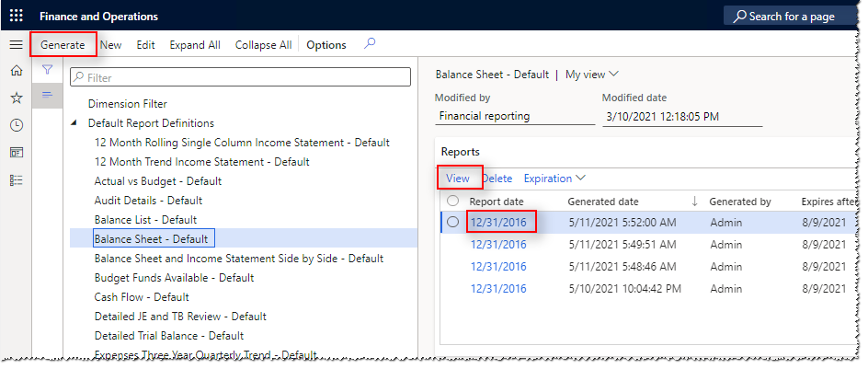Open Modules list icon in the sidebar
The image size is (868, 369).
(16, 179)
